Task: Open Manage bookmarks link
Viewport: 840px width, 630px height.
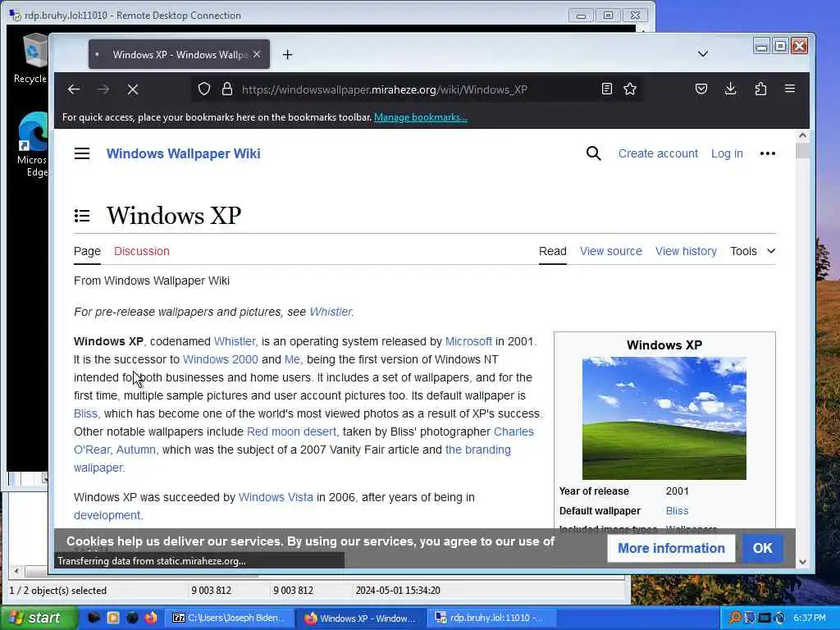Action: [421, 117]
